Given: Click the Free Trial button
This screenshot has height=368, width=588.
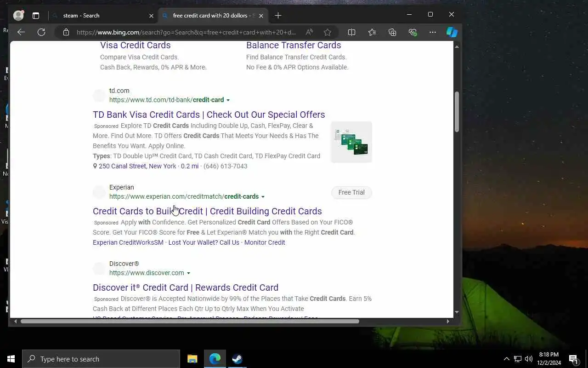Looking at the screenshot, I should tap(351, 192).
